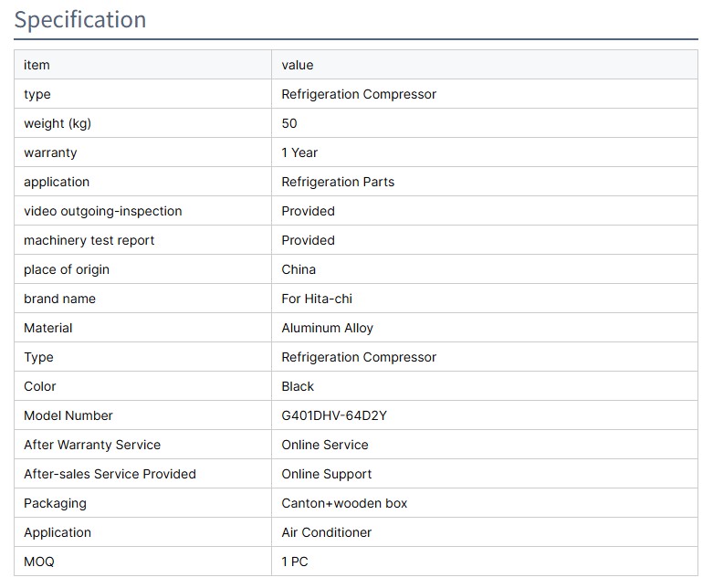
Task: Select the 'Canton+wooden box' packaging value
Action: click(344, 503)
